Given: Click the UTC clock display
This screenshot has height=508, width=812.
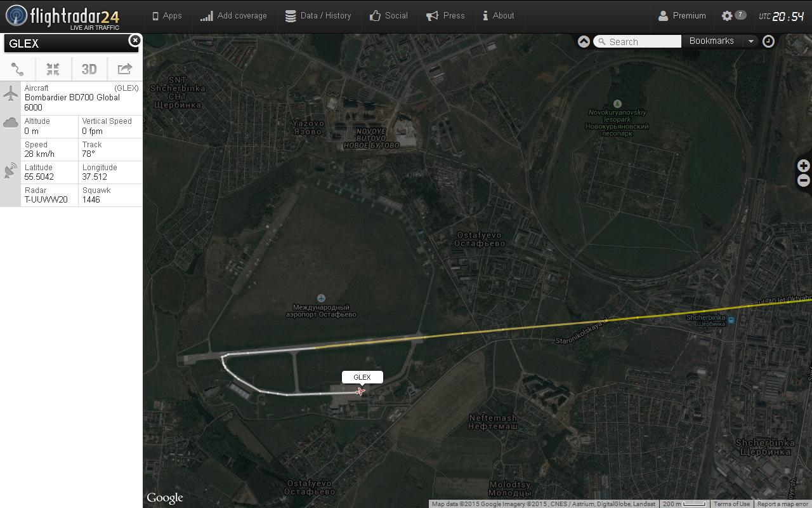Looking at the screenshot, I should (x=782, y=17).
